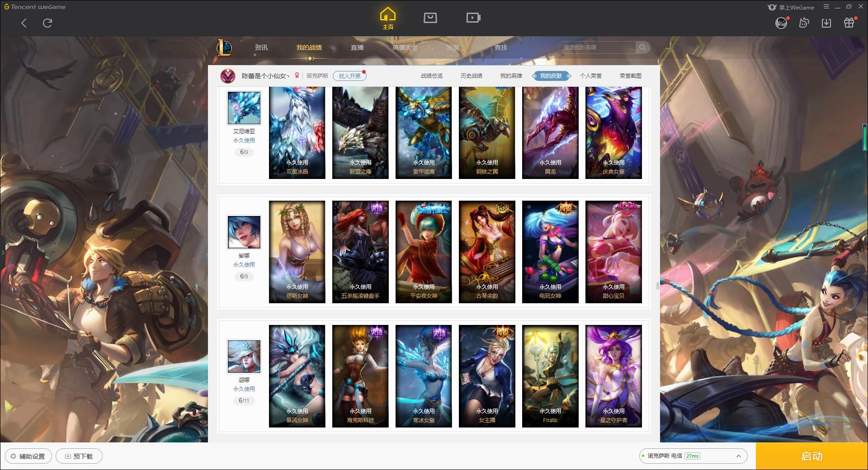The width and height of the screenshot is (868, 470).
Task: Switch to the 发现 tab
Action: click(453, 47)
